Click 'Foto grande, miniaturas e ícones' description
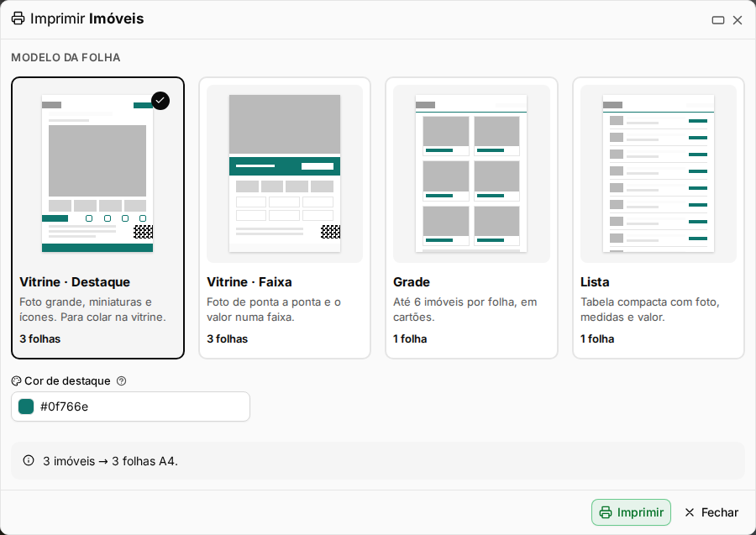Image resolution: width=756 pixels, height=535 pixels. pyautogui.click(x=92, y=309)
